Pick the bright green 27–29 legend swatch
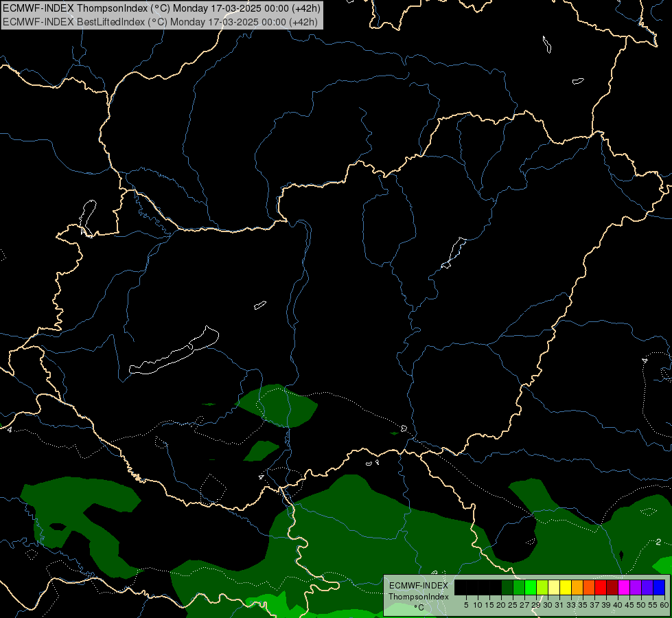 pos(531,587)
